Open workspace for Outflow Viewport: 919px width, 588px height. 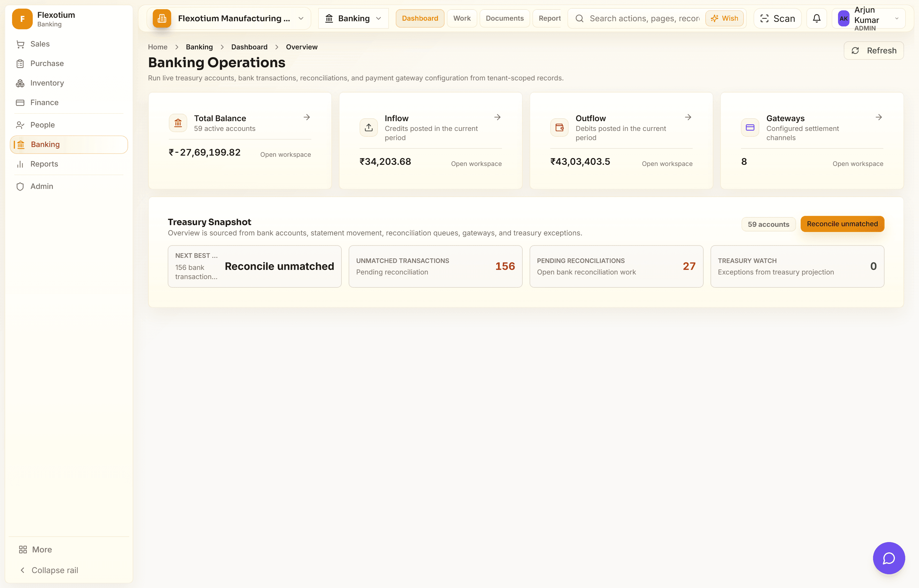tap(667, 164)
